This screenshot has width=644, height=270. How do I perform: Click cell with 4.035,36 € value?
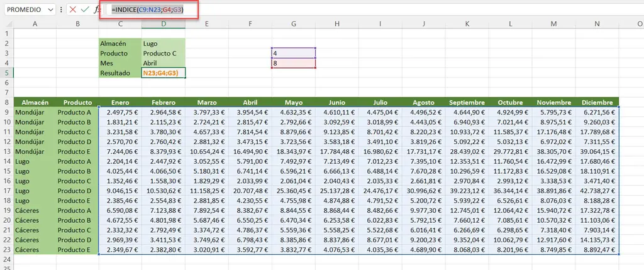[x=380, y=249]
